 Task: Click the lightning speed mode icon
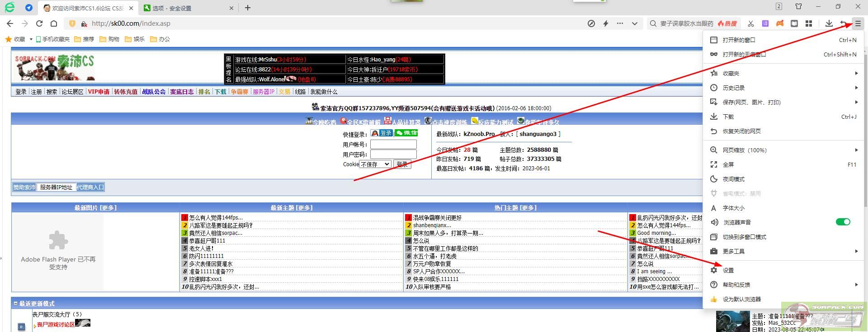(x=606, y=23)
